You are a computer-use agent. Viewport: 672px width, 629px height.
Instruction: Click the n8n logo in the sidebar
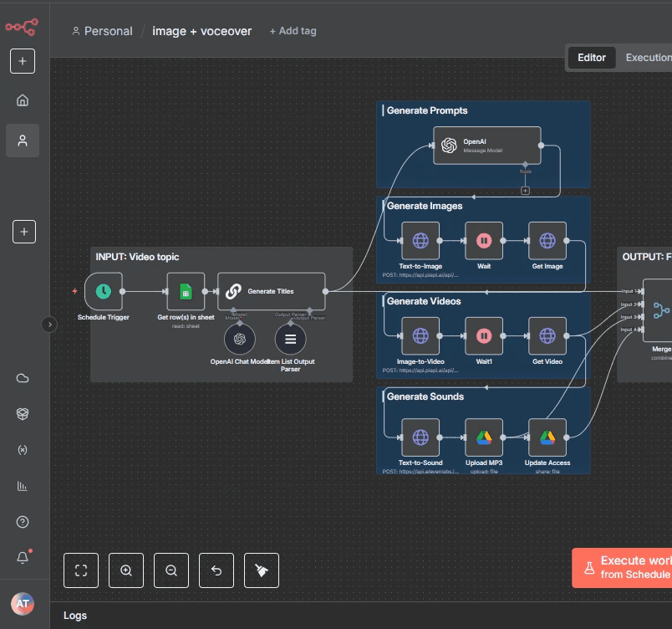(22, 27)
